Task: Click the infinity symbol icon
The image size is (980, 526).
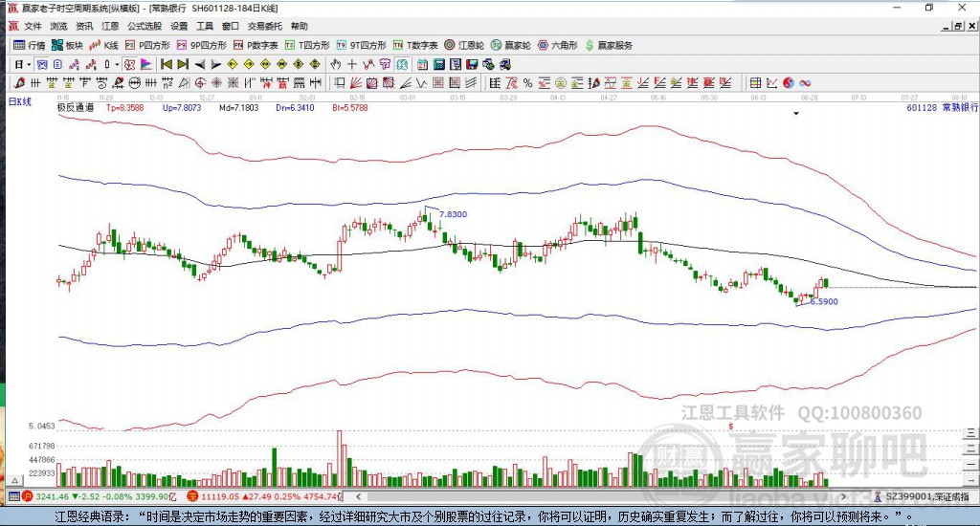Action: point(805,83)
